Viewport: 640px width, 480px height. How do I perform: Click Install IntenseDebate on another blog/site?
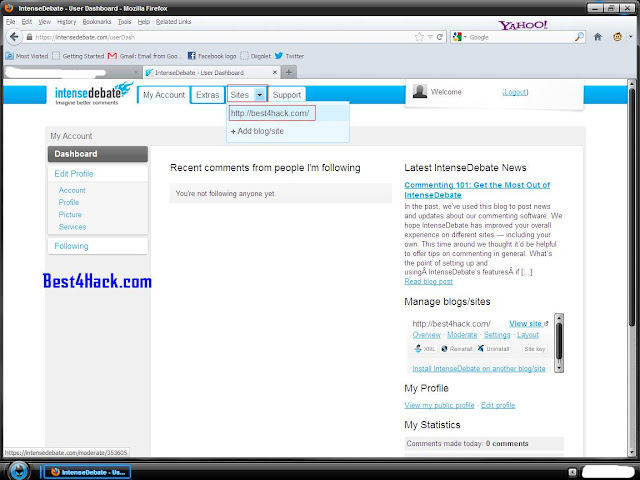479,369
